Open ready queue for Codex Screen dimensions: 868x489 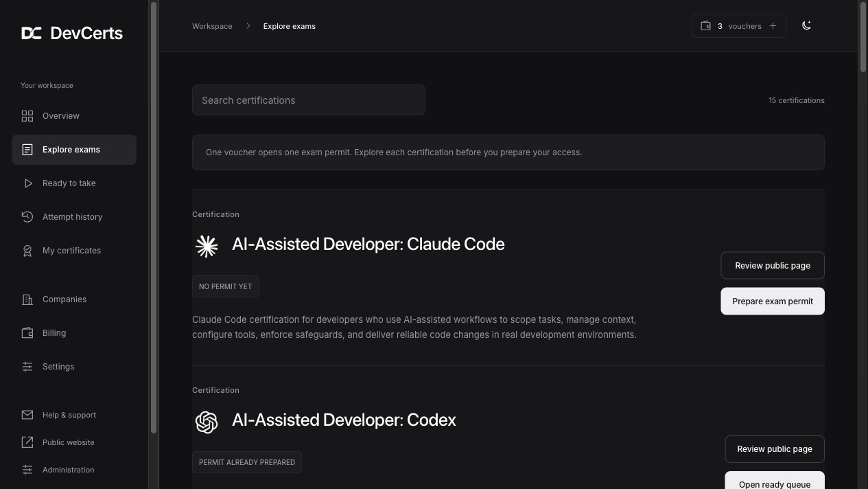click(x=775, y=481)
